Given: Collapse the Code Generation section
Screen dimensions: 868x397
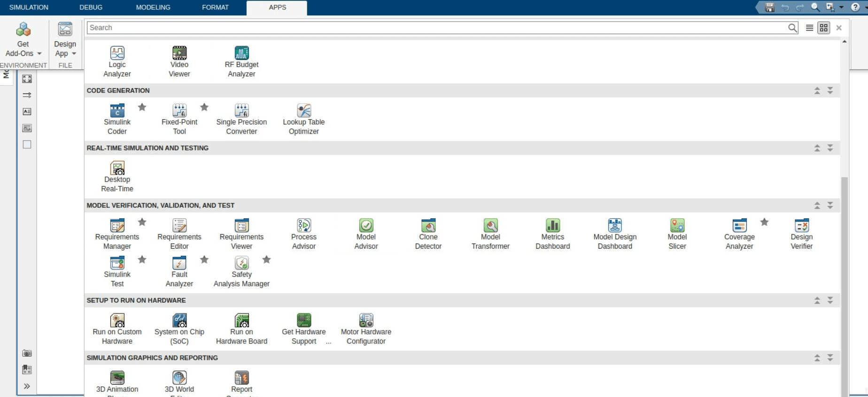Looking at the screenshot, I should tap(817, 91).
